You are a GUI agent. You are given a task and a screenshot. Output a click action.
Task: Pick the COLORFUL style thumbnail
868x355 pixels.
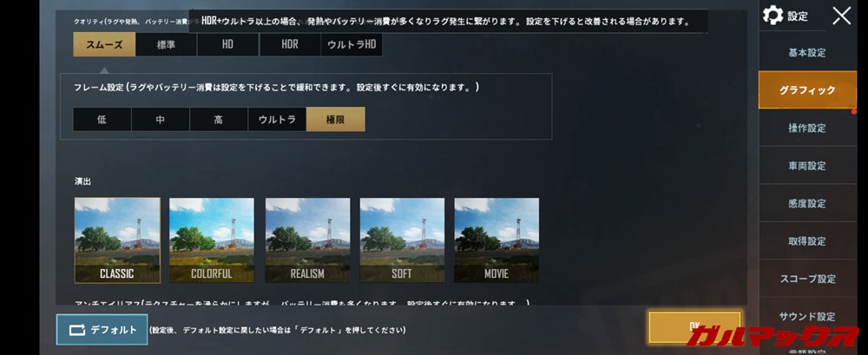[x=212, y=240]
